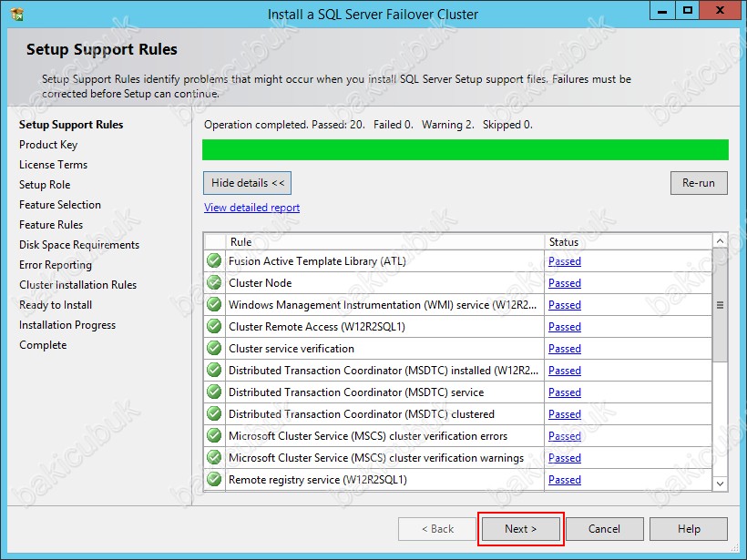Re-run the setup support rules

[699, 183]
